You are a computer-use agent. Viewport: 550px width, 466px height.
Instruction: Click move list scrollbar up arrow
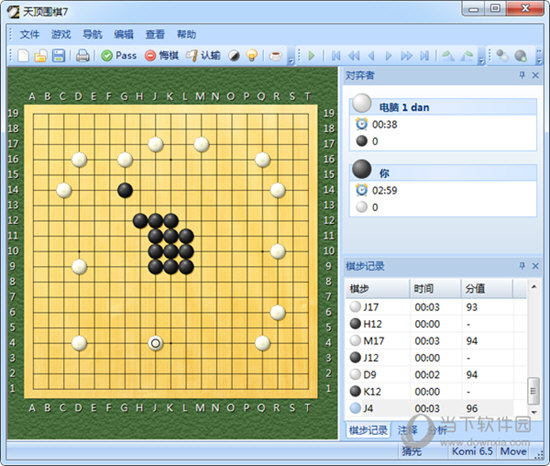point(534,287)
